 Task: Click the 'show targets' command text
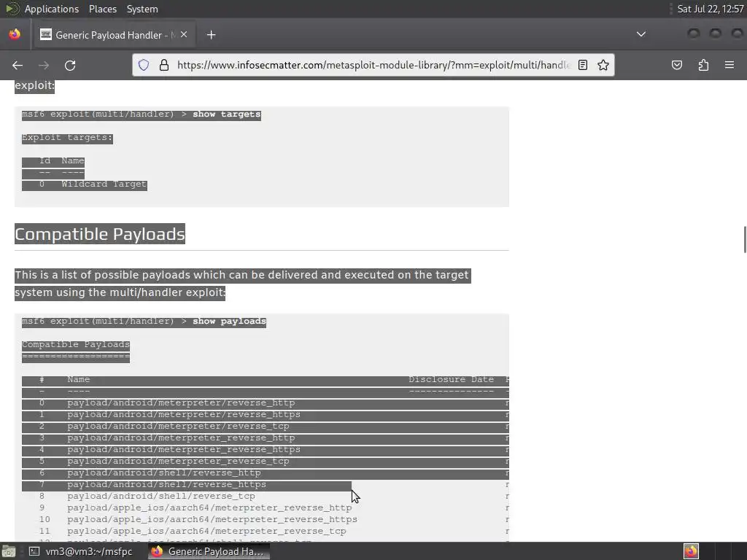[227, 114]
